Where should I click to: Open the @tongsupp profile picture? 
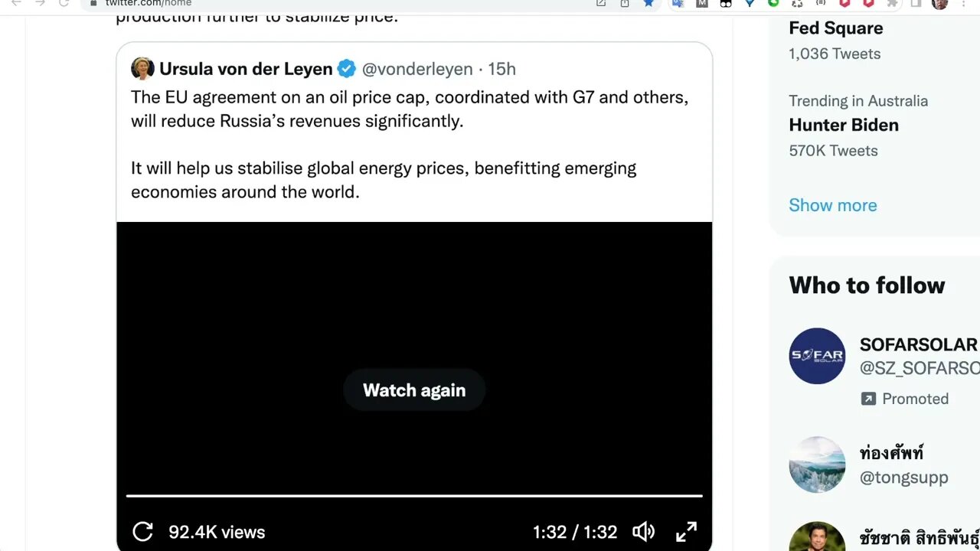click(817, 465)
